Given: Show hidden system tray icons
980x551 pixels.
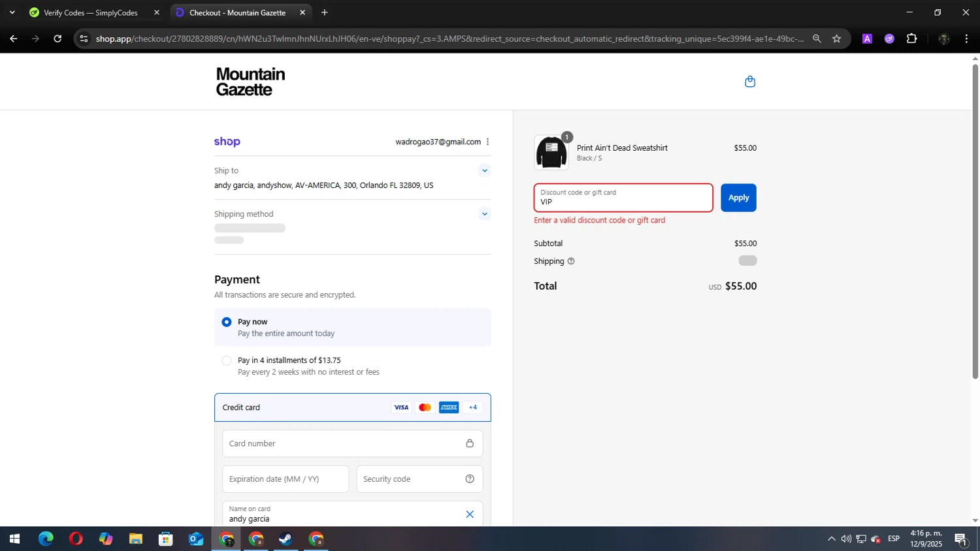Looking at the screenshot, I should [831, 539].
